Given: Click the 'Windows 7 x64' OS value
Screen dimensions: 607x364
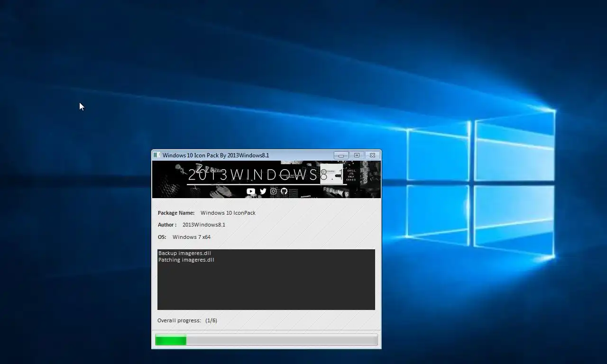Looking at the screenshot, I should (x=192, y=237).
